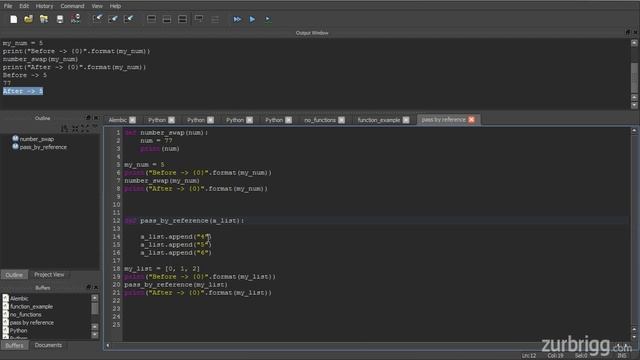Click the editor horizontal scroll left arrow
This screenshot has width=640, height=360.
[x=108, y=345]
